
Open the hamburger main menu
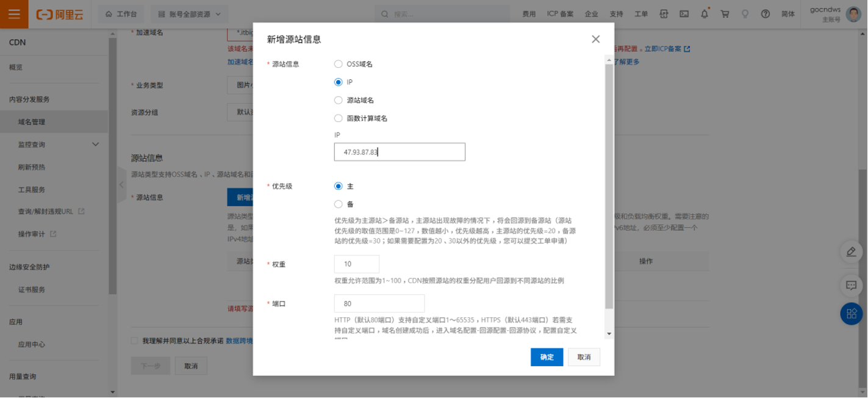[x=14, y=14]
